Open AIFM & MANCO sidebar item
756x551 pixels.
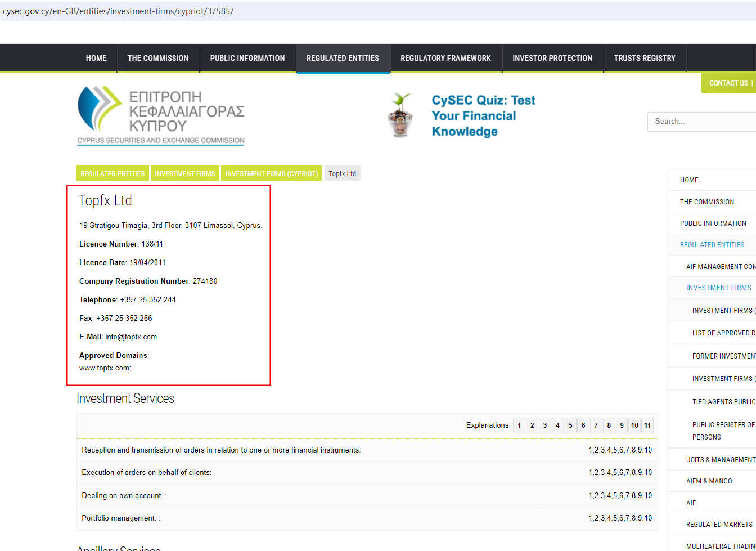(712, 481)
